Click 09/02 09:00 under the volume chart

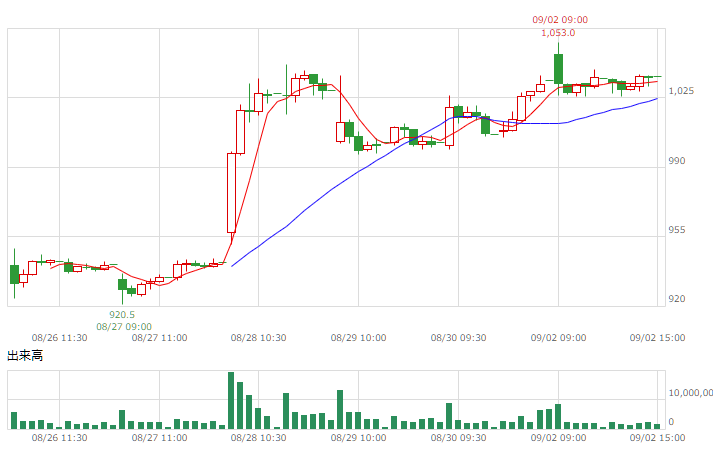pyautogui.click(x=559, y=438)
